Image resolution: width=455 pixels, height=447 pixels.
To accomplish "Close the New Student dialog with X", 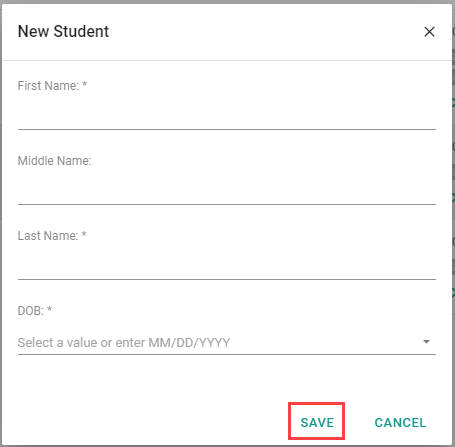I will [429, 32].
